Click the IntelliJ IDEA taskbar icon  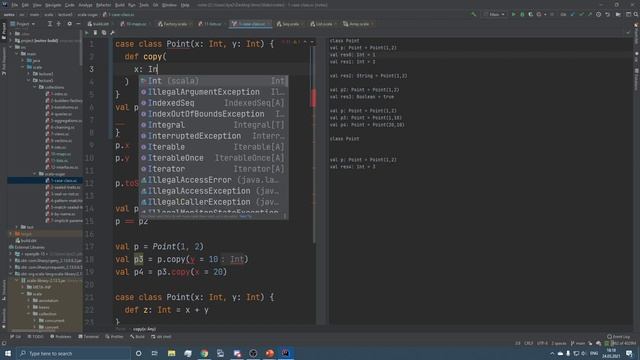(x=286, y=353)
